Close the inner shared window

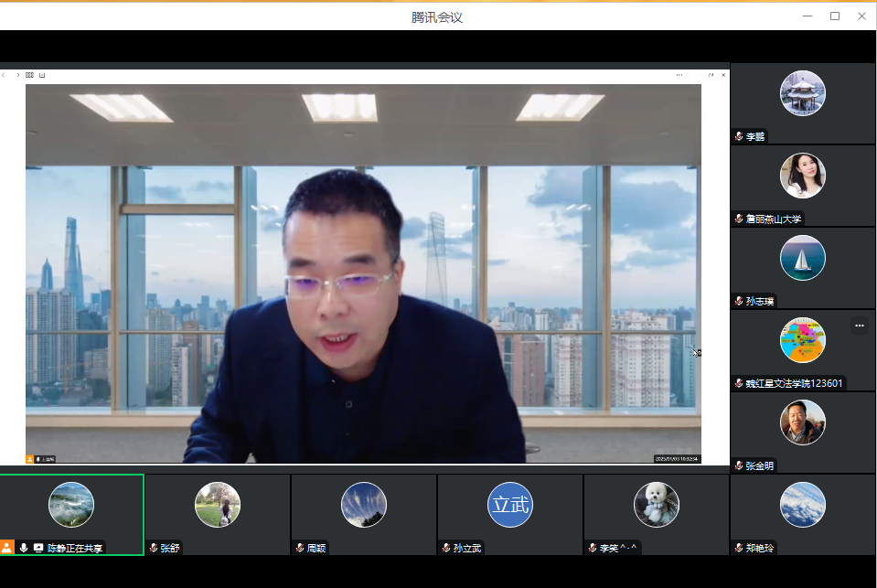(x=723, y=75)
